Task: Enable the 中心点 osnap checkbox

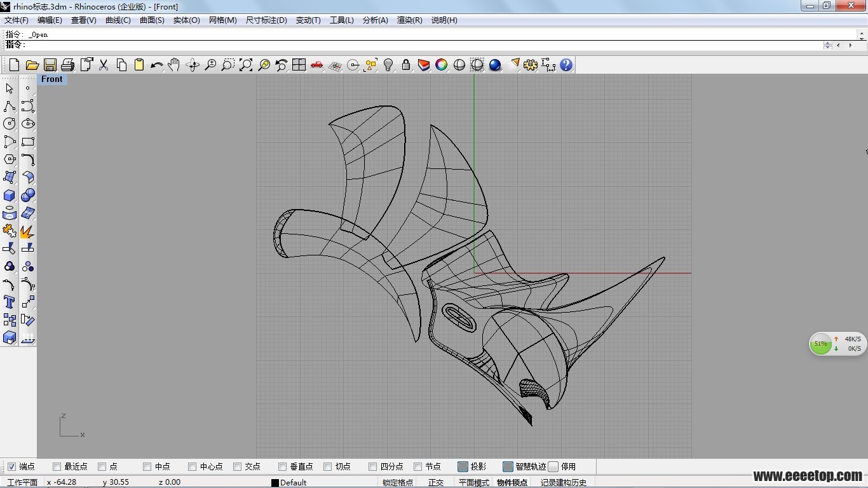Action: (192, 466)
